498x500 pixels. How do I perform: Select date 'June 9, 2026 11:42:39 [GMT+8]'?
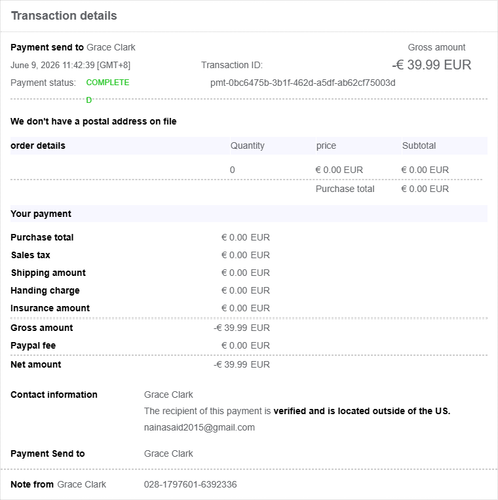(70, 65)
